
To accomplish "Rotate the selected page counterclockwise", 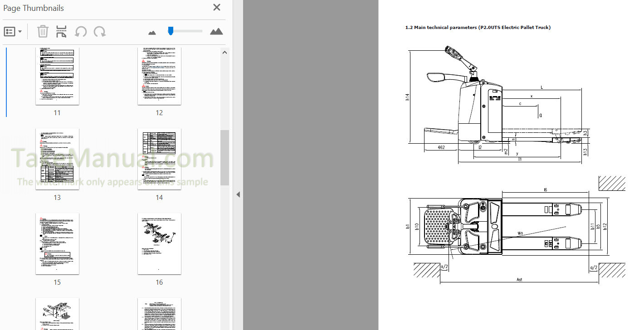I will (x=81, y=31).
